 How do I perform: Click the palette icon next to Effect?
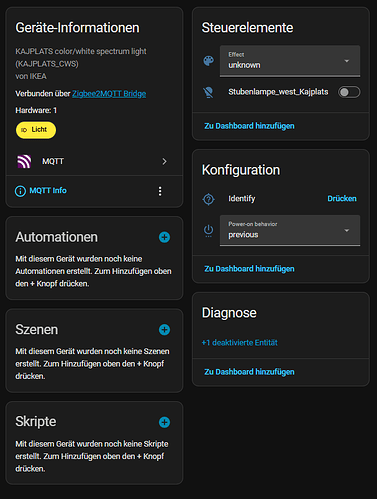click(x=209, y=61)
